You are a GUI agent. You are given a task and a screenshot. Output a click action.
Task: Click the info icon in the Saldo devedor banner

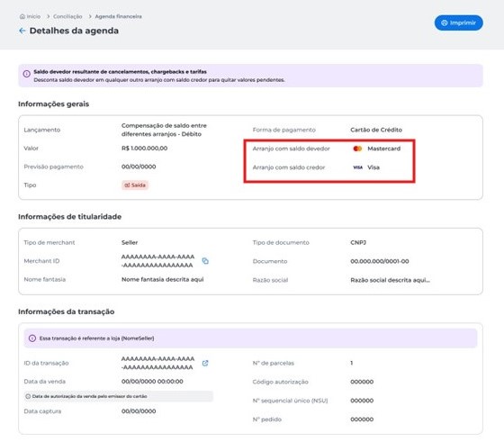pos(27,74)
